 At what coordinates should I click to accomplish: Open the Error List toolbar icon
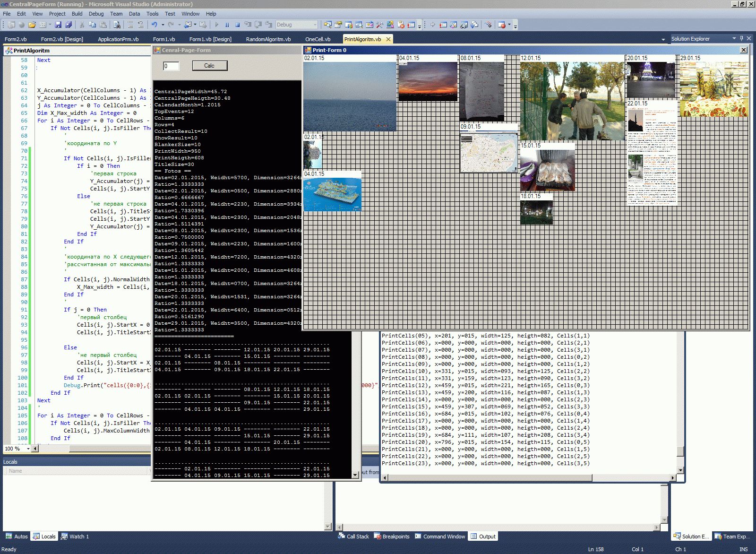click(401, 25)
